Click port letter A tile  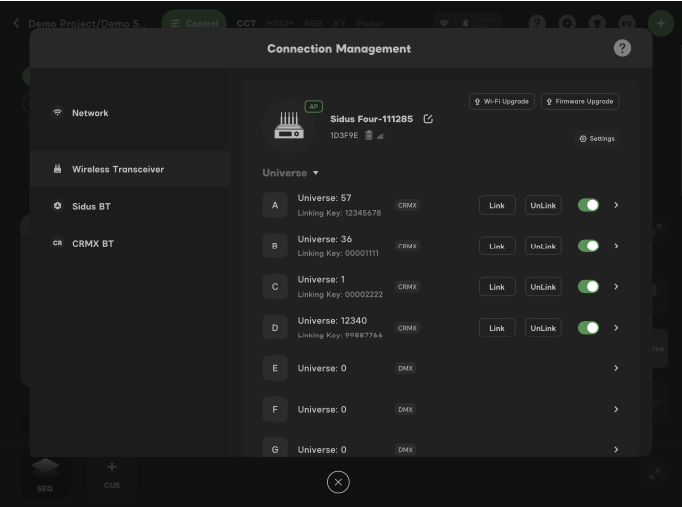click(x=275, y=205)
